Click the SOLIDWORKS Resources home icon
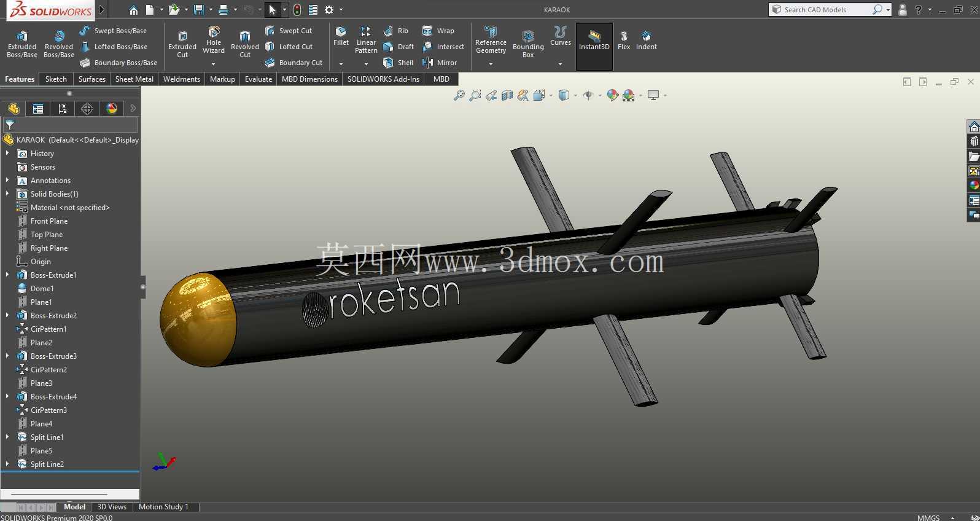The image size is (980, 521). [x=974, y=127]
